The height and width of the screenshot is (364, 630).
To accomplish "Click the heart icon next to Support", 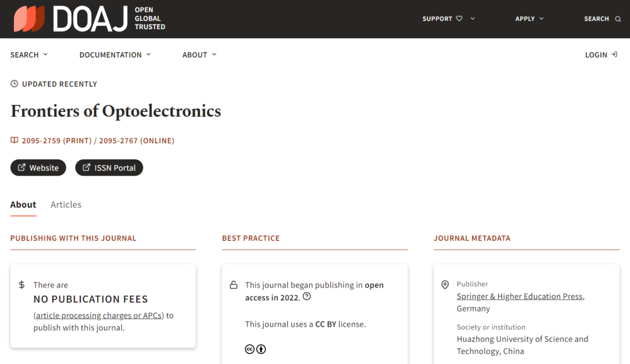I will (x=459, y=19).
